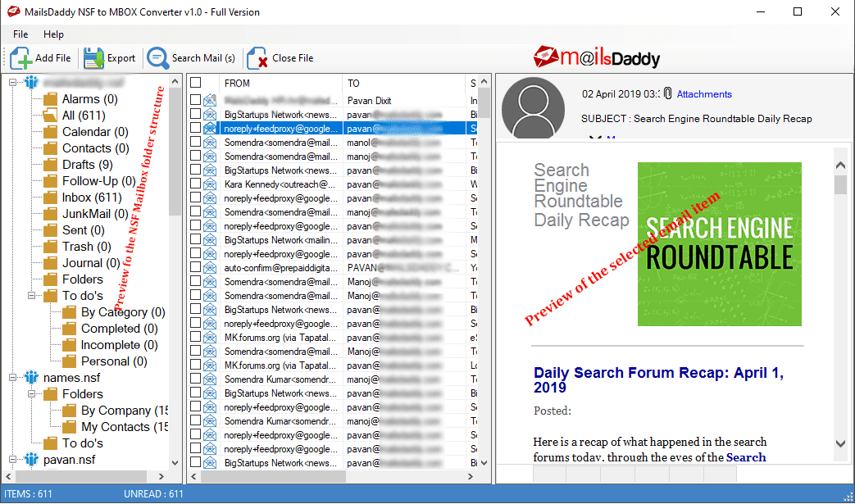Viewport: 855px width, 504px height.
Task: Click email list scroll-down arrow
Action: pyautogui.click(x=484, y=463)
